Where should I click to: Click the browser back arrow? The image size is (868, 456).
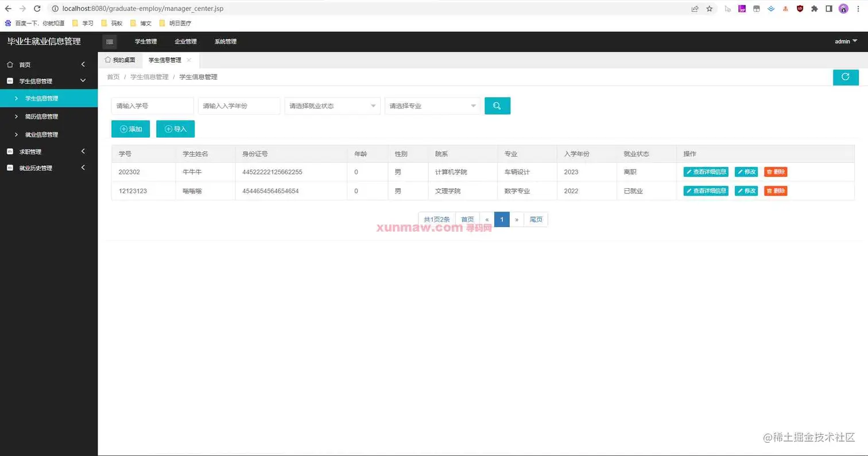coord(9,9)
